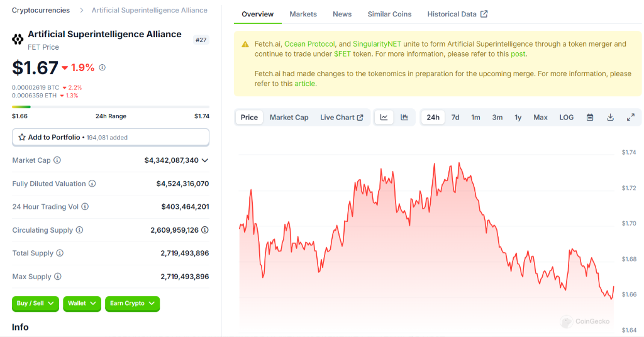Viewport: 644px width, 337px height.
Task: Click $1.67 current price text
Action: pyautogui.click(x=35, y=68)
